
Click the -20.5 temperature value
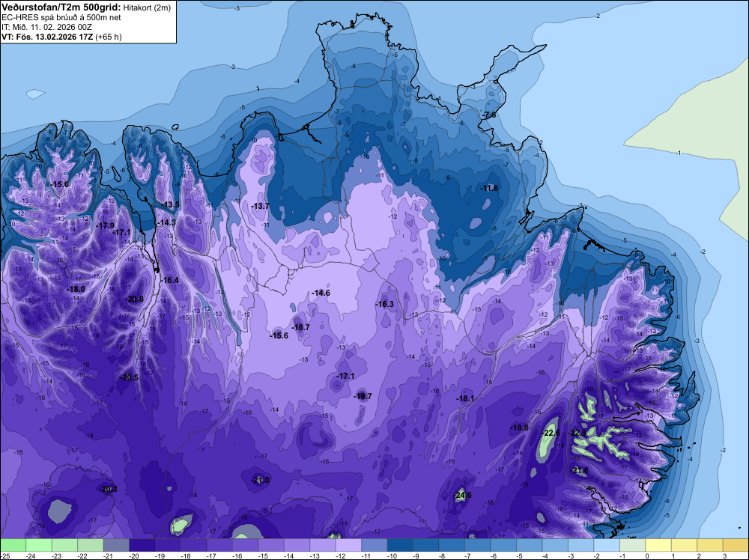[129, 377]
